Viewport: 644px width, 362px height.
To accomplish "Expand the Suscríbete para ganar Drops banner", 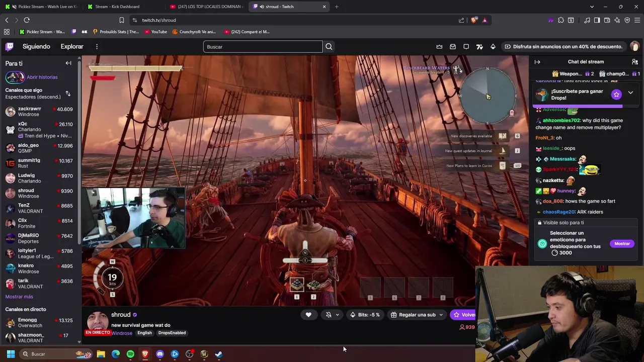I will pos(630,93).
